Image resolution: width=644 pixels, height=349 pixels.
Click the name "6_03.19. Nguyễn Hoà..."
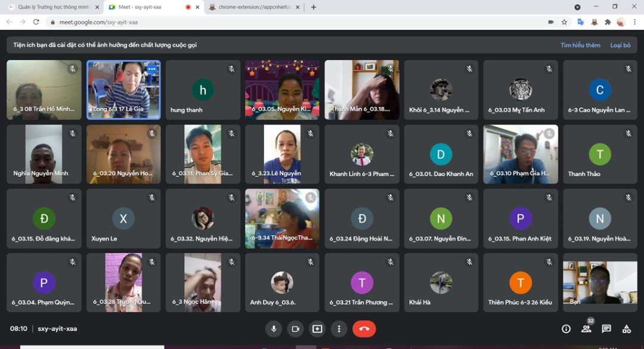click(599, 239)
